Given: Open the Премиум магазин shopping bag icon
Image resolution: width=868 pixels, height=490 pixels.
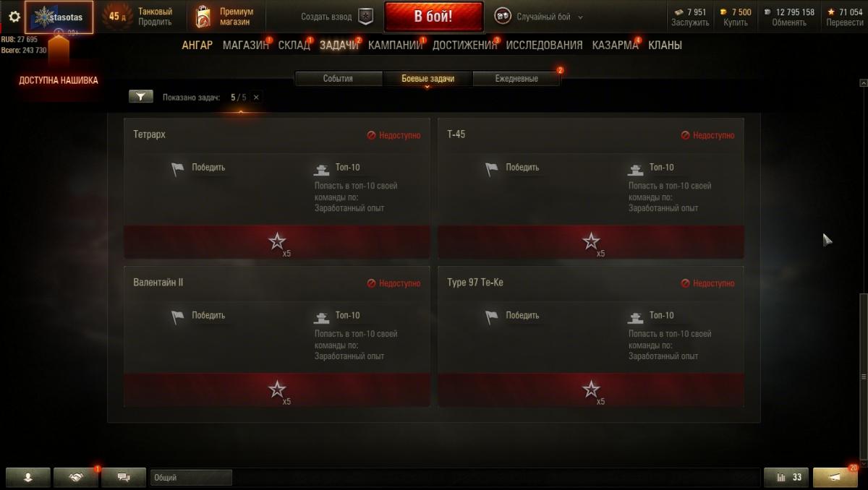Looking at the screenshot, I should tap(204, 17).
